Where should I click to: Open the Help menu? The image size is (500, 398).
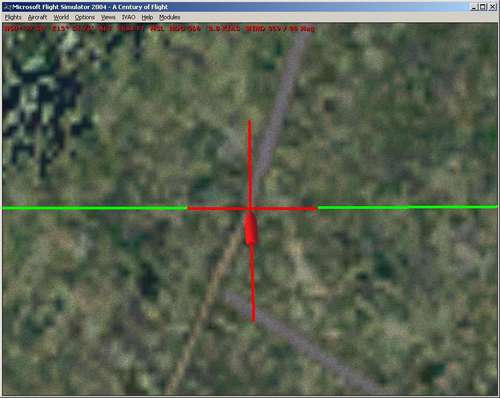click(147, 17)
